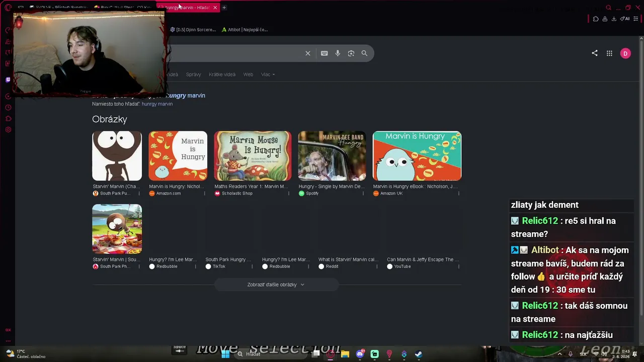Open the Djinn Sorcerer bookmark
Viewport: 644px width, 362px height.
(193, 30)
